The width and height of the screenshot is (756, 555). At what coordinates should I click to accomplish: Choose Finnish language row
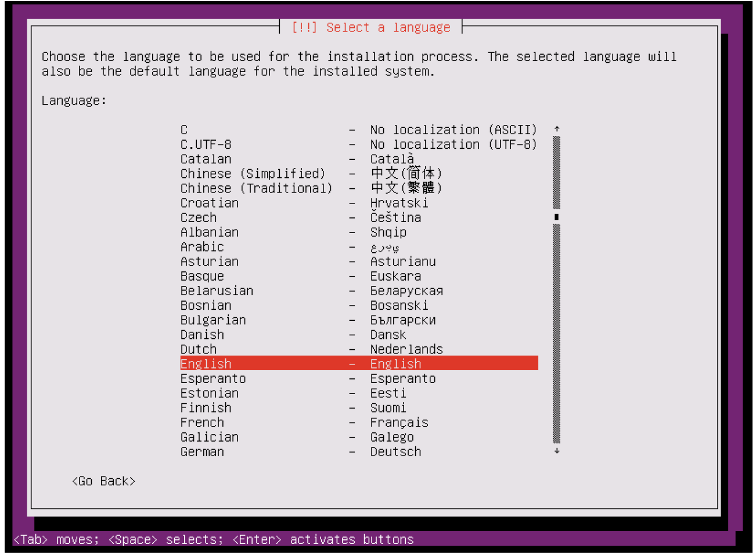tap(359, 408)
